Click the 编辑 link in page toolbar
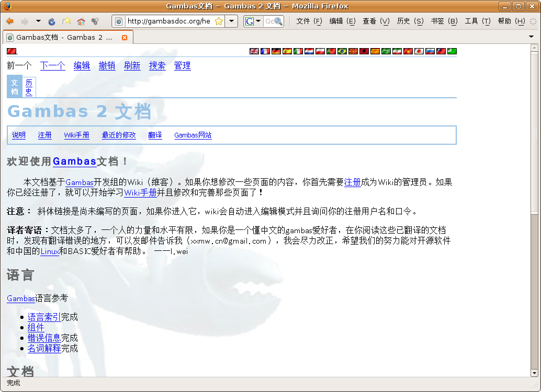541x392 pixels. [82, 65]
